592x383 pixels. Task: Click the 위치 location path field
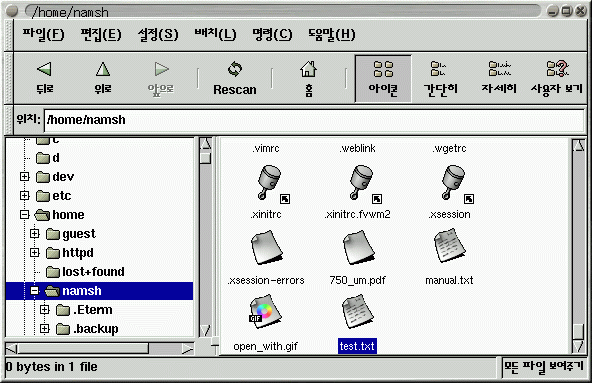coord(314,120)
